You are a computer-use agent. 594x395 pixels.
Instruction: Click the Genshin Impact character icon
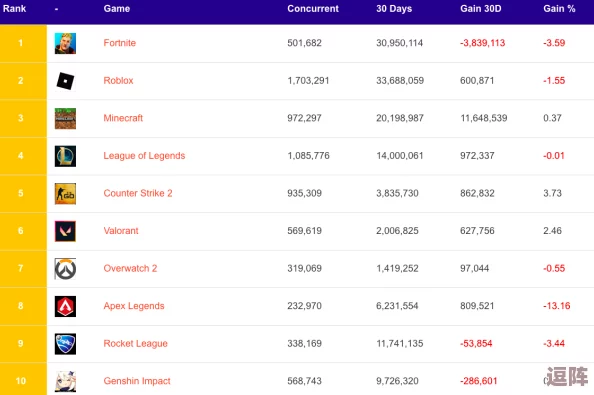coord(65,381)
